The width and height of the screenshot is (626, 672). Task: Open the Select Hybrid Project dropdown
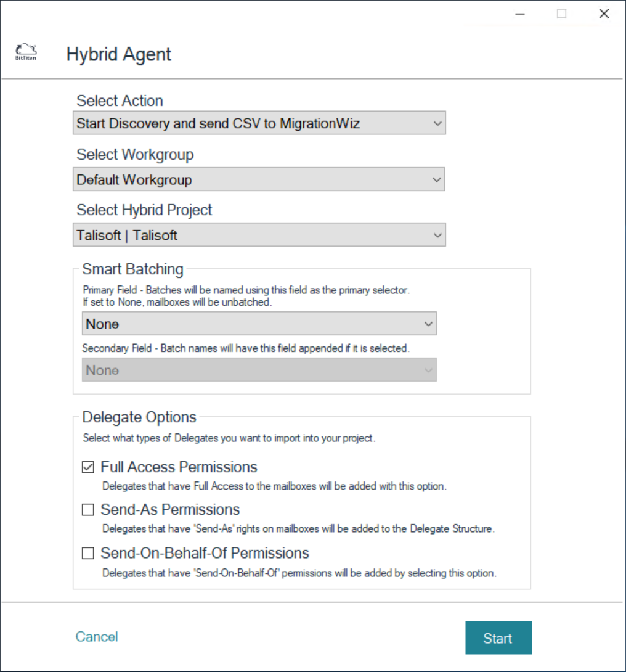259,235
